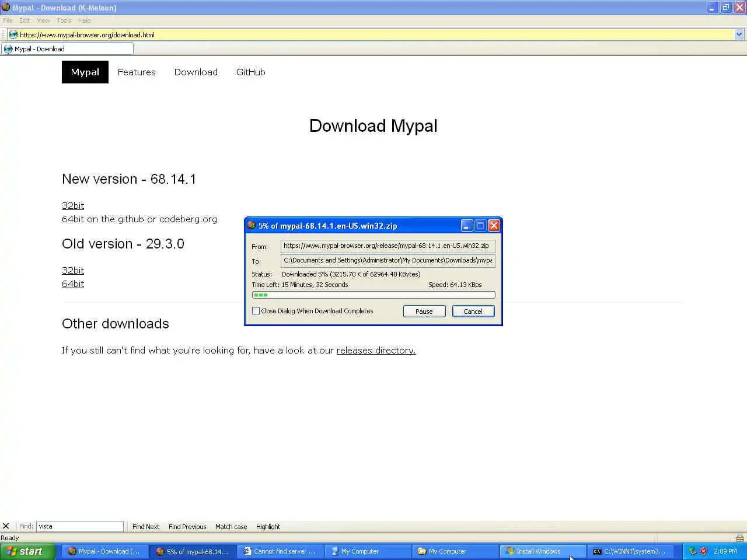Open the Tools menu
This screenshot has width=747, height=560.
[x=64, y=20]
